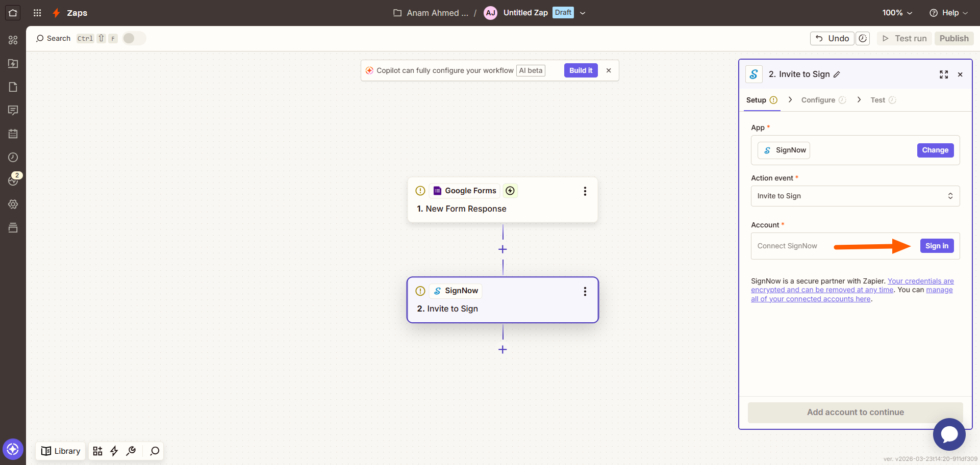Open the chat feedback icon in the sidebar

pos(13,110)
